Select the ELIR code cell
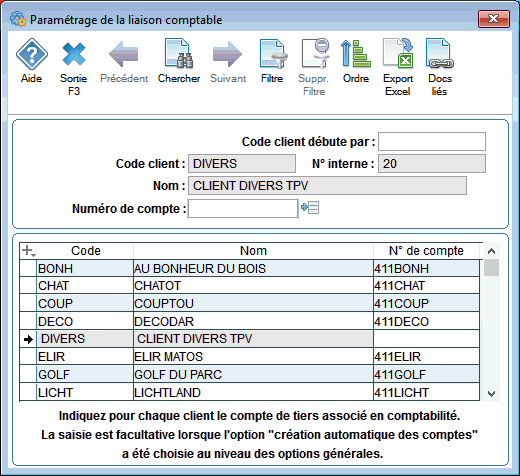 click(x=85, y=357)
